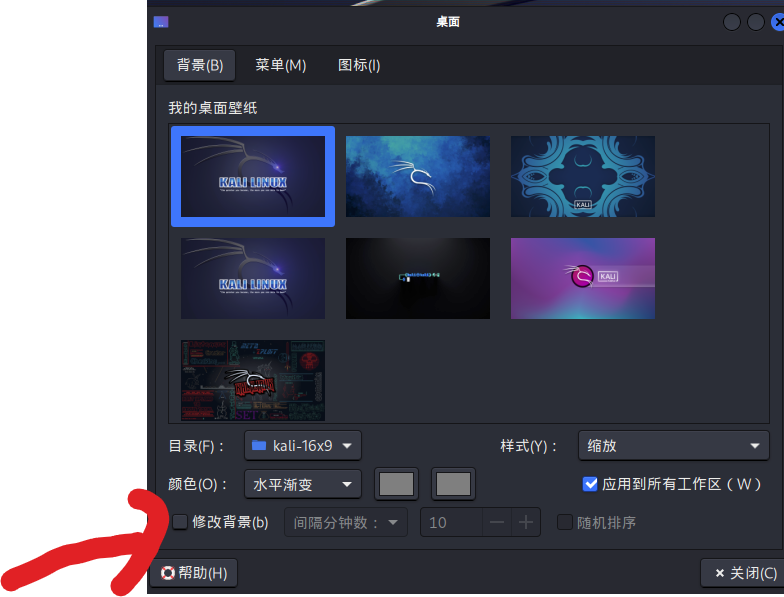Expand the 样式 dropdown showing 缩放

[673, 445]
